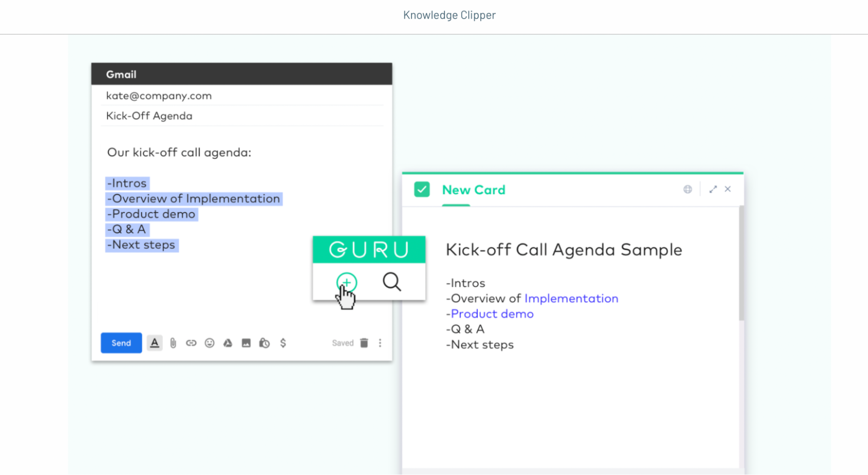Click highlighted -Next steps line in email
868x475 pixels.
(142, 245)
